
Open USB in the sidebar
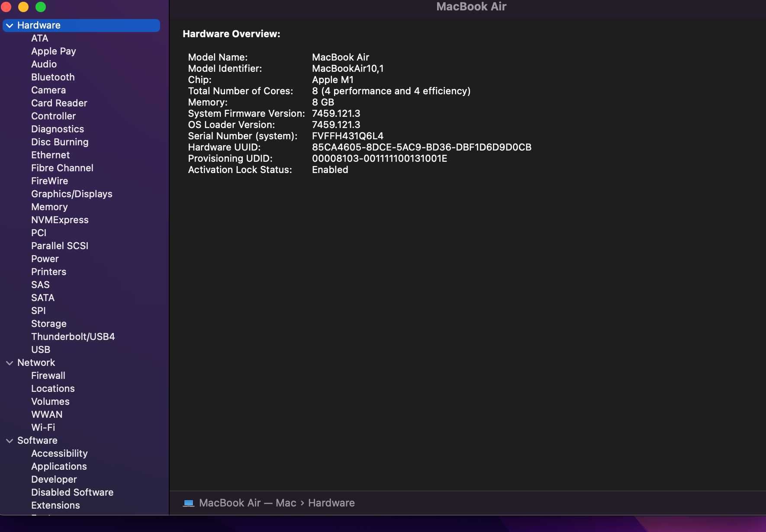[41, 350]
